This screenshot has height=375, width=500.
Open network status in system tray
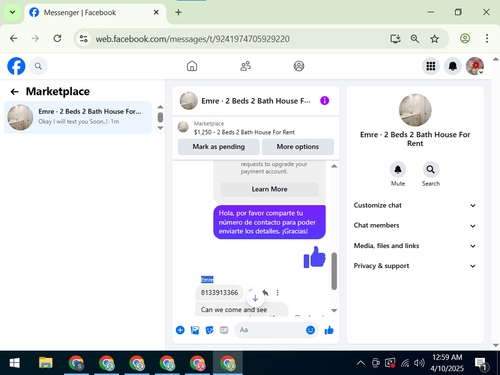click(x=405, y=363)
